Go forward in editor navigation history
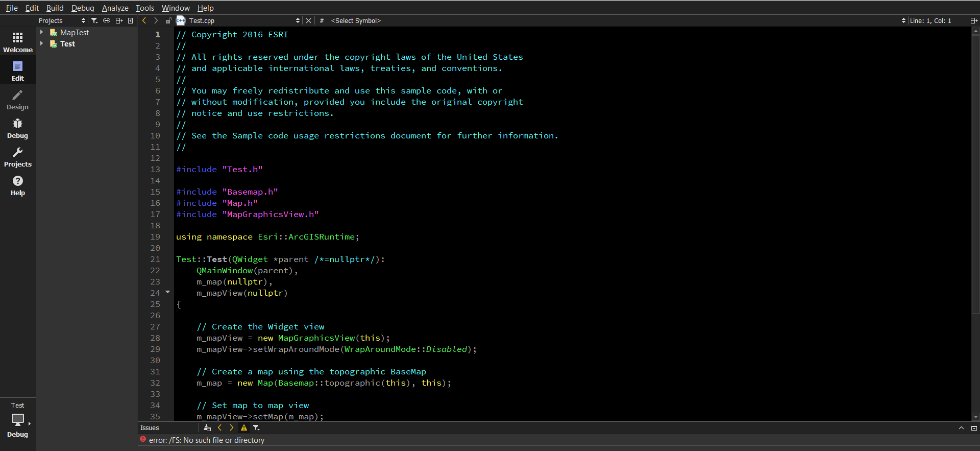The width and height of the screenshot is (980, 451). 156,20
